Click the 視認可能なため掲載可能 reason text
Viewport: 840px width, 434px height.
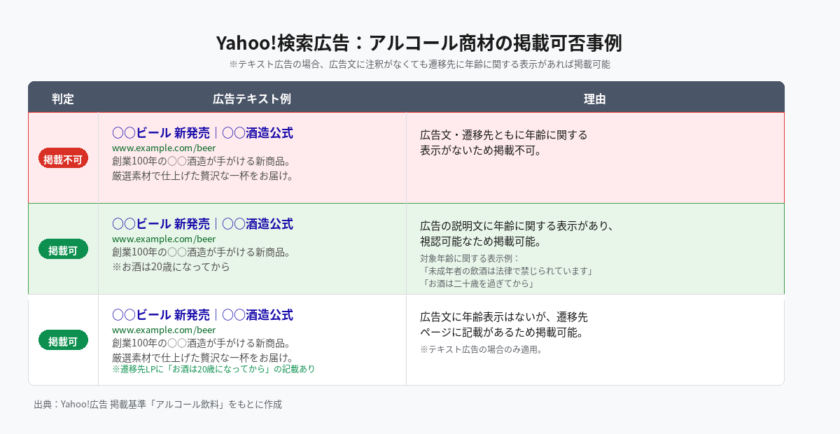480,242
